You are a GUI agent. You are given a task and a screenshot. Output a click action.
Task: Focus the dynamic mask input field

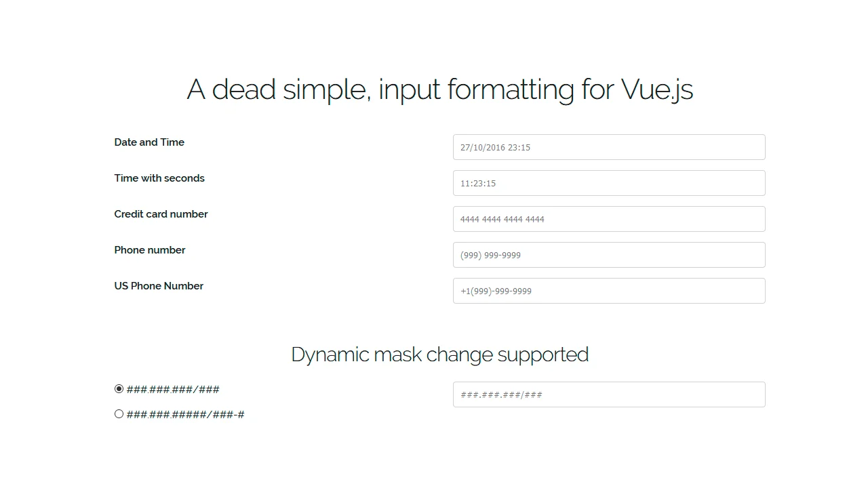coord(608,394)
